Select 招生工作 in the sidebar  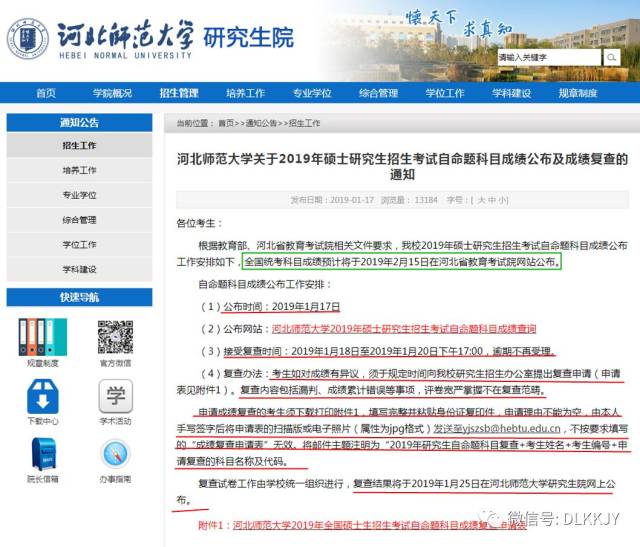(79, 145)
